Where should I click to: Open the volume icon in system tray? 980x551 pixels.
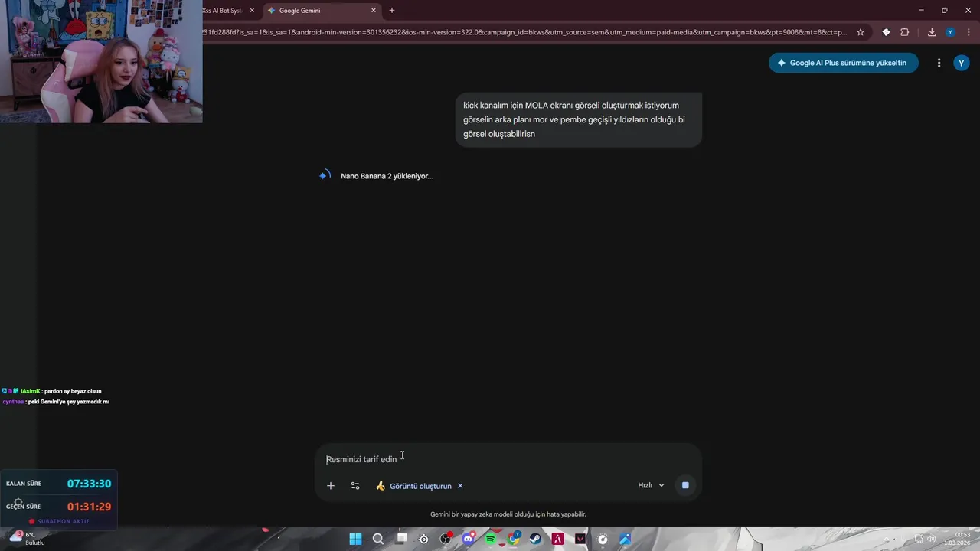(x=933, y=539)
